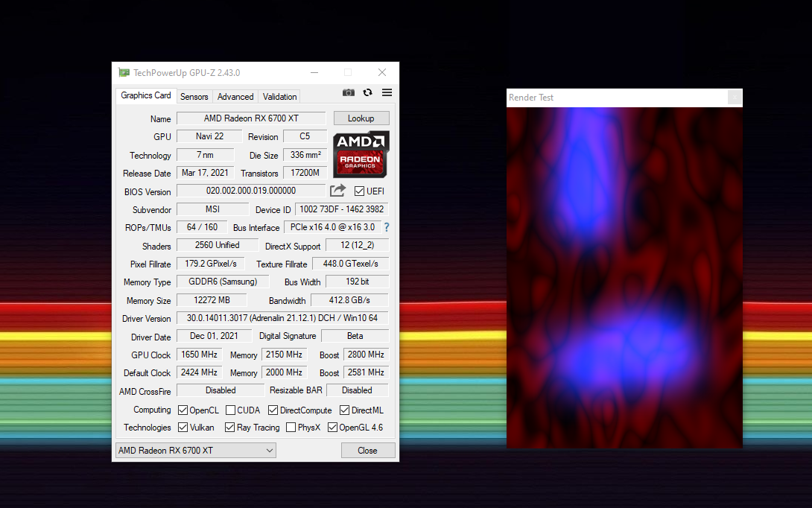
Task: Click the GPU field showing Navi 22
Action: [x=210, y=136]
